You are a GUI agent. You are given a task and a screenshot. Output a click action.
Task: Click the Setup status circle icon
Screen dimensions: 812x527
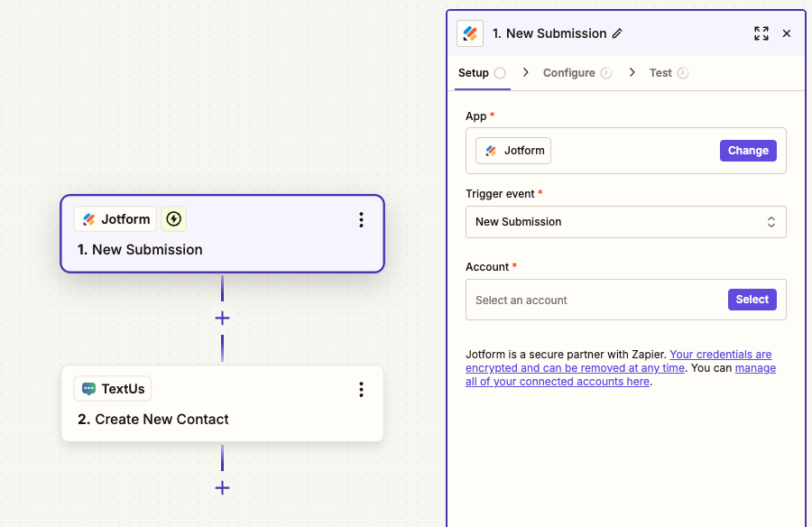500,73
